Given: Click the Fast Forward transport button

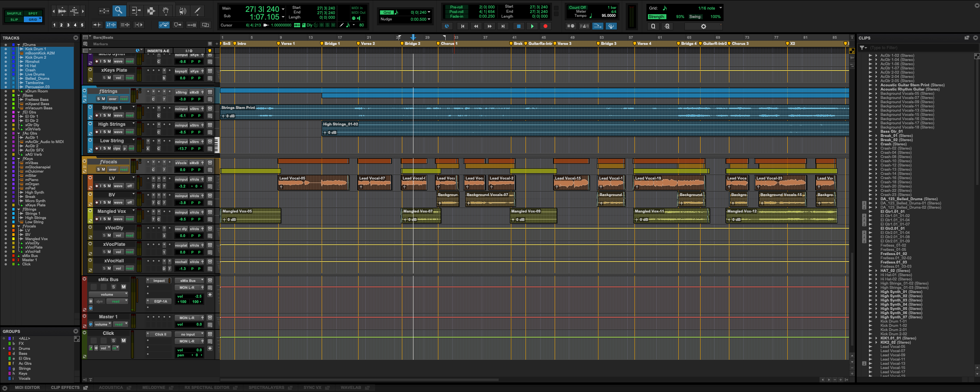Looking at the screenshot, I should click(489, 26).
